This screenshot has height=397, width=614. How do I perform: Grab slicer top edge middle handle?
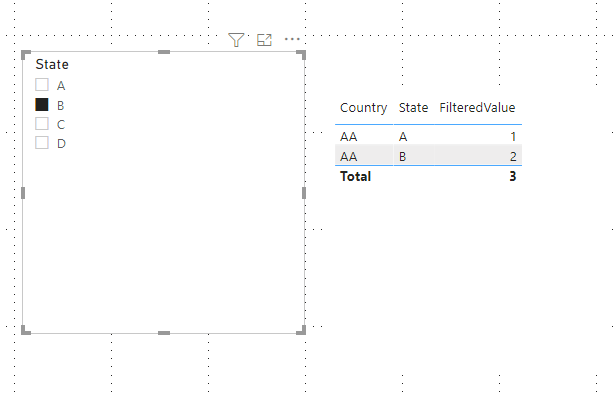(x=164, y=52)
